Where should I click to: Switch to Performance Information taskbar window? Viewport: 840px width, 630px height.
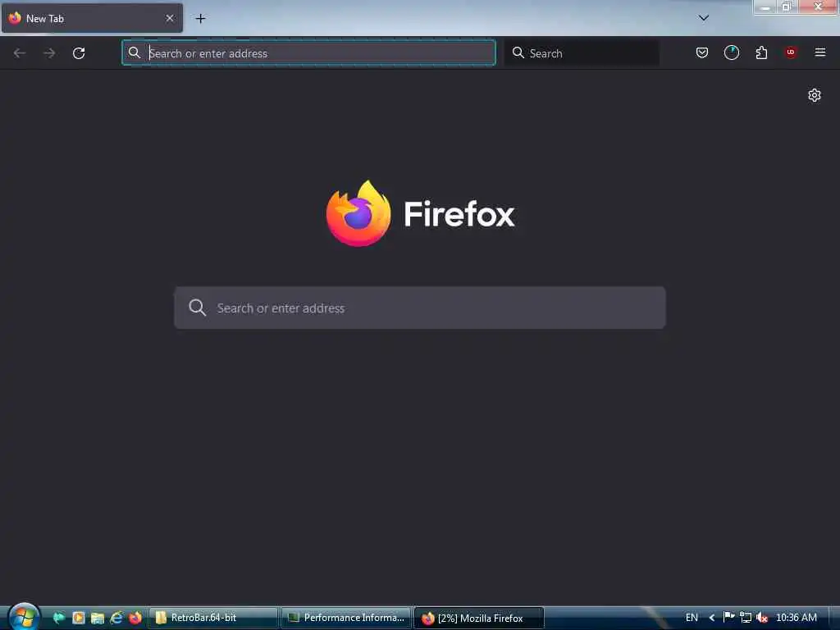pos(346,618)
